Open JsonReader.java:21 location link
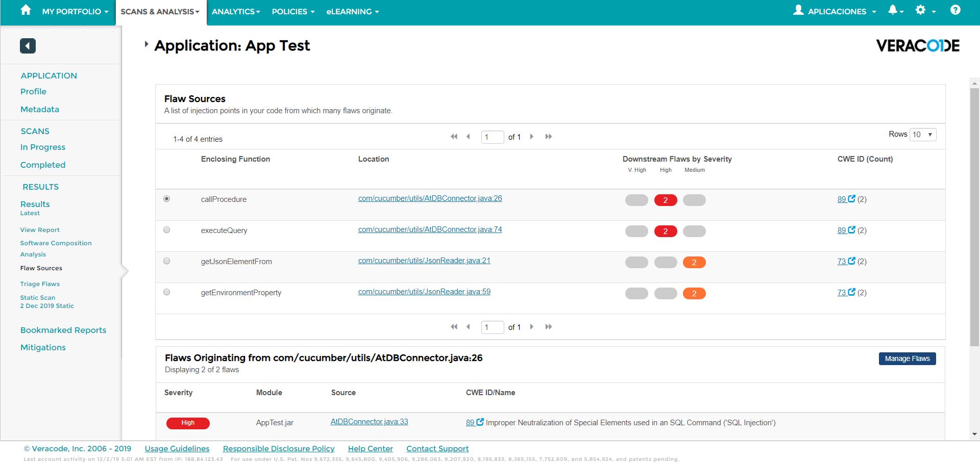Image resolution: width=980 pixels, height=464 pixels. (424, 261)
